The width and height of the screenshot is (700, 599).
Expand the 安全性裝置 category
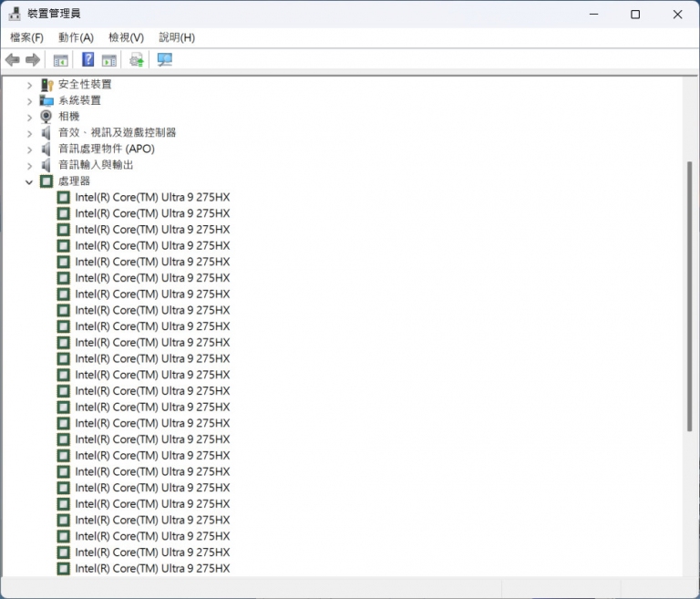click(29, 85)
